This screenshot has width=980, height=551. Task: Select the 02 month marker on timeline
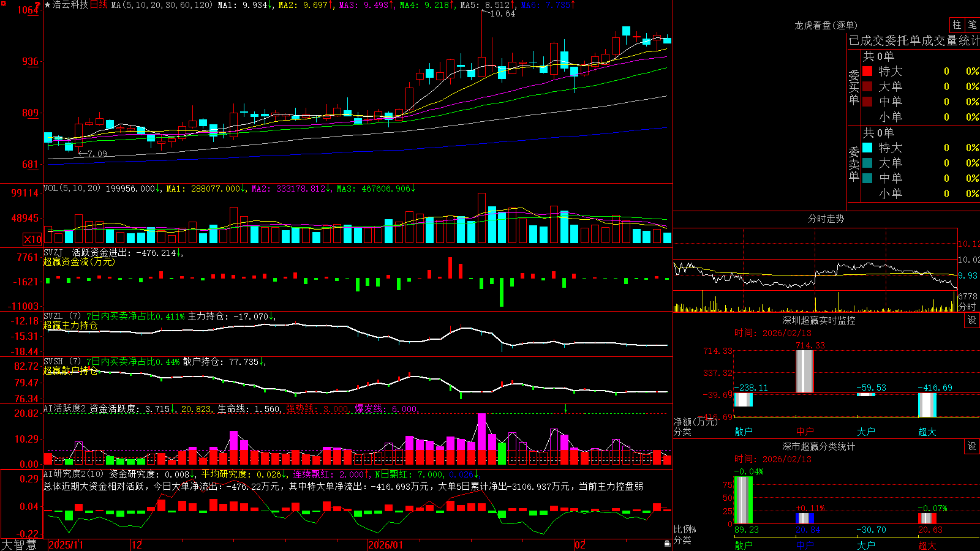pyautogui.click(x=580, y=545)
